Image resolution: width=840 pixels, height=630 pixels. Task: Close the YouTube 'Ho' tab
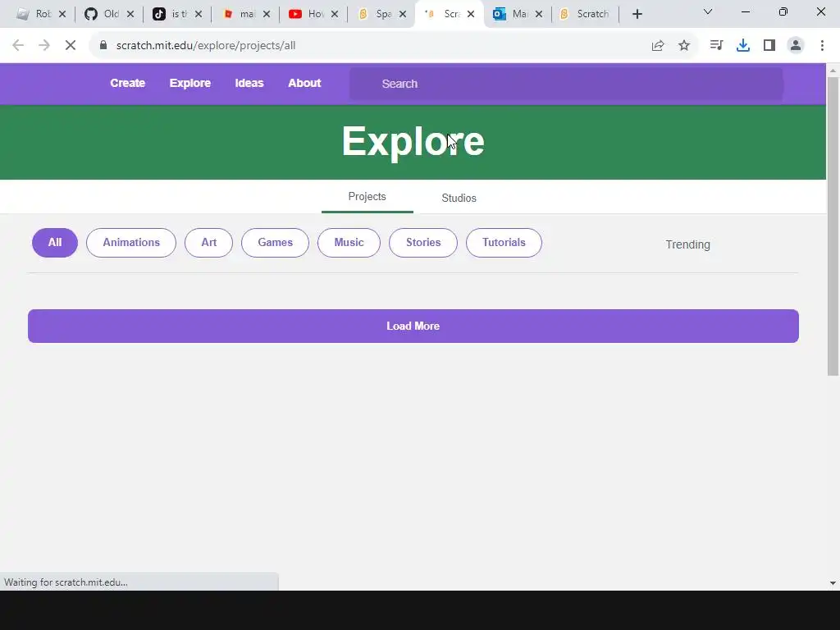tap(335, 15)
